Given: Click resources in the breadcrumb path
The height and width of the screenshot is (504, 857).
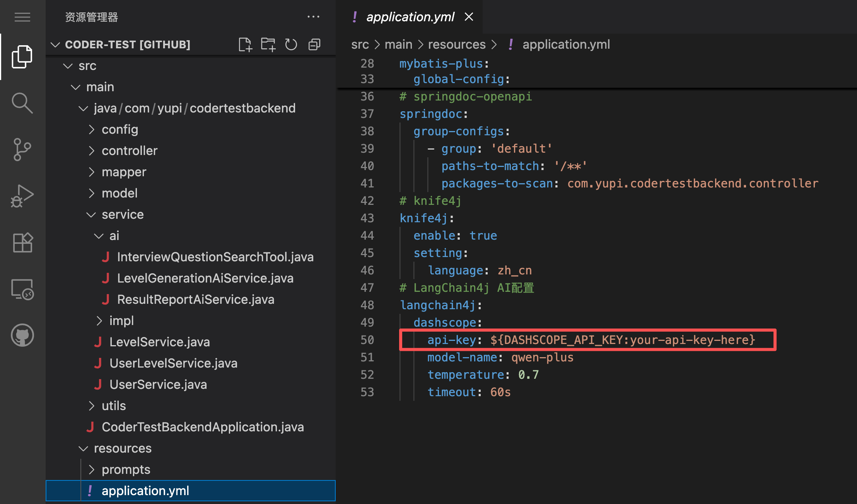Looking at the screenshot, I should coord(456,44).
